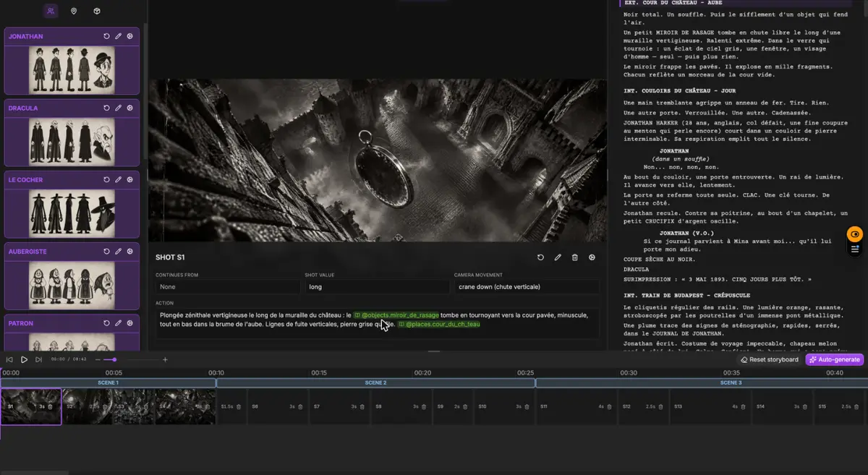Viewport: 868px width, 475px height.
Task: Delete shot S8 with its trash icon
Action: [424, 407]
